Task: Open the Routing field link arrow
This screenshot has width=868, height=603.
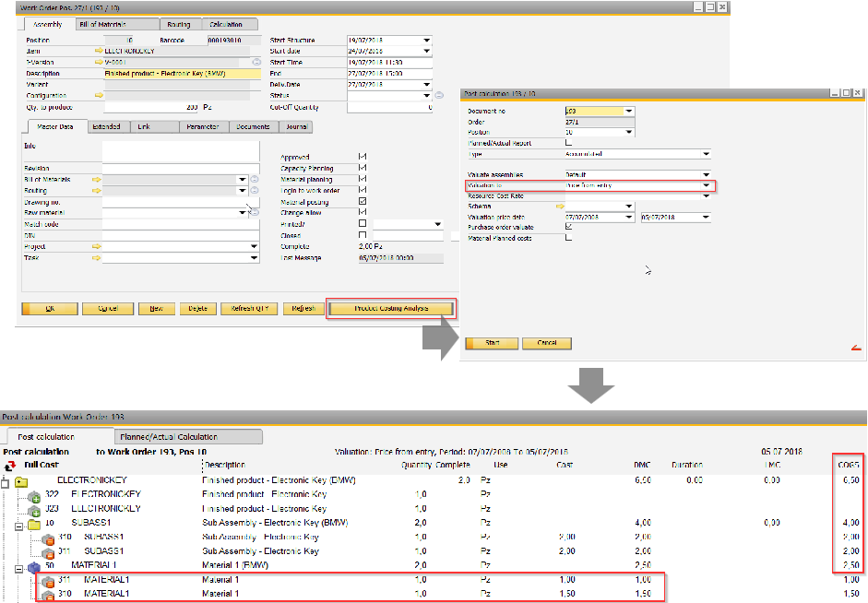Action: [96, 190]
